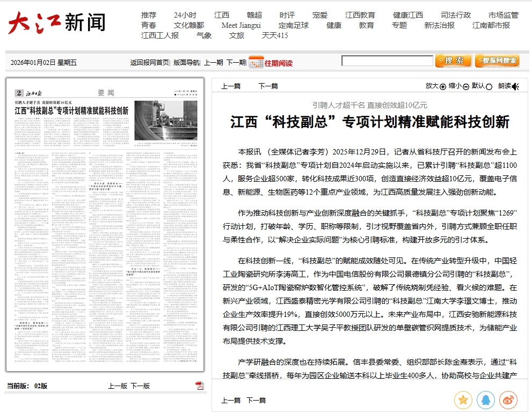Select the Meet Jiangxi menu item
The height and width of the screenshot is (414, 532).
click(x=241, y=25)
